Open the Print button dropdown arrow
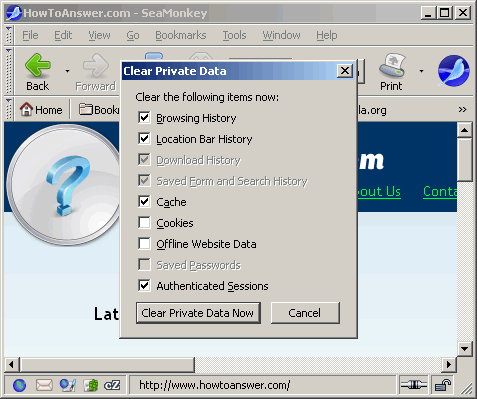The width and height of the screenshot is (477, 399). pos(421,71)
